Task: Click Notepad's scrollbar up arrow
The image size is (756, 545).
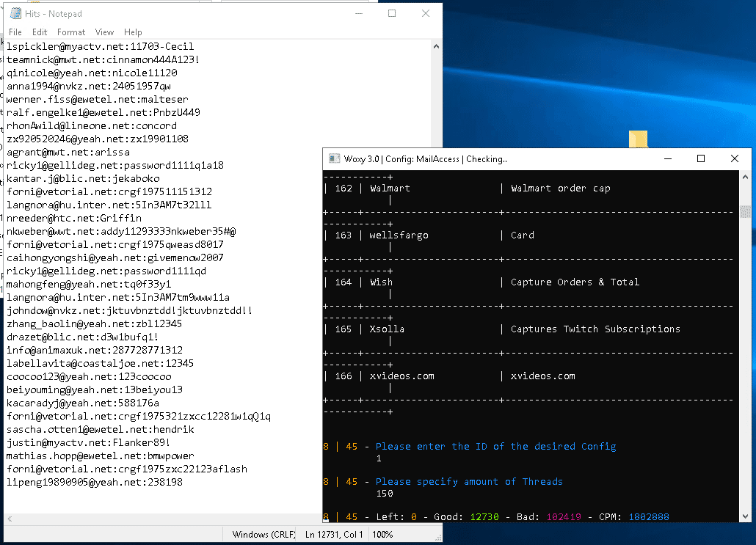Action: [436, 46]
